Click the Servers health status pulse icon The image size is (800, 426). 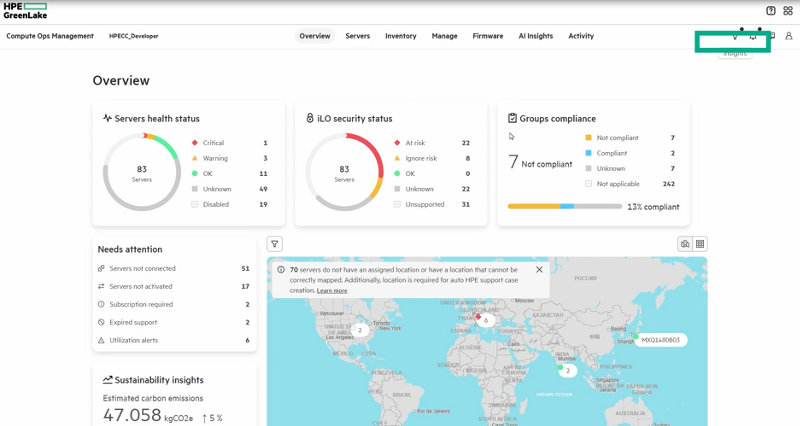tap(107, 118)
